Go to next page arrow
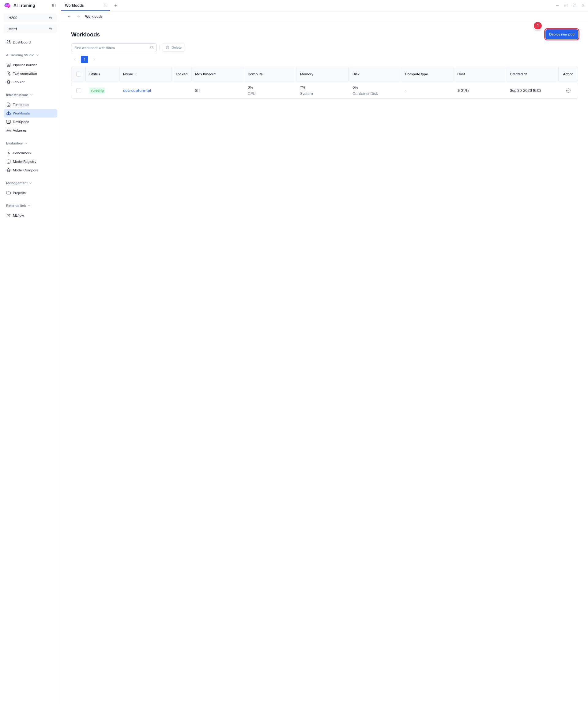This screenshot has width=588, height=704. tap(94, 59)
